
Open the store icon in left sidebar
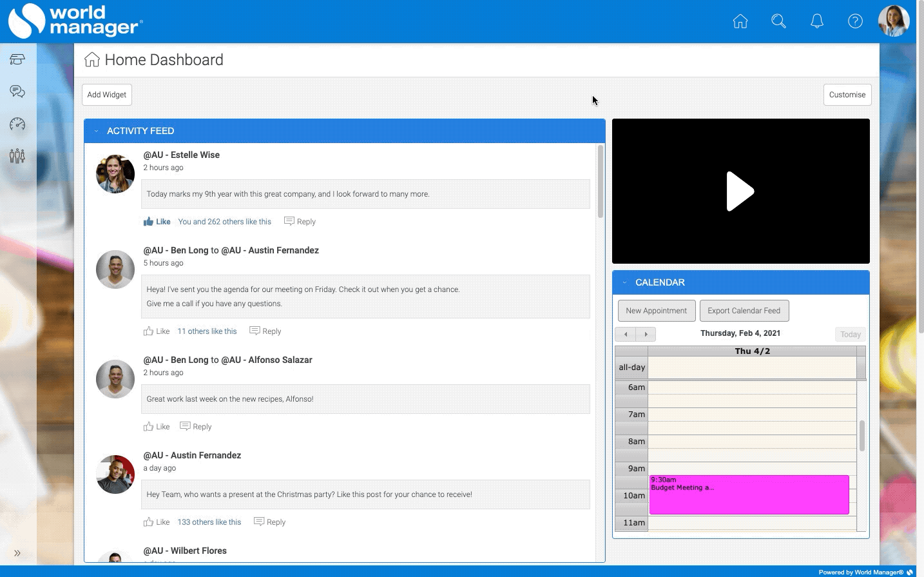tap(17, 59)
